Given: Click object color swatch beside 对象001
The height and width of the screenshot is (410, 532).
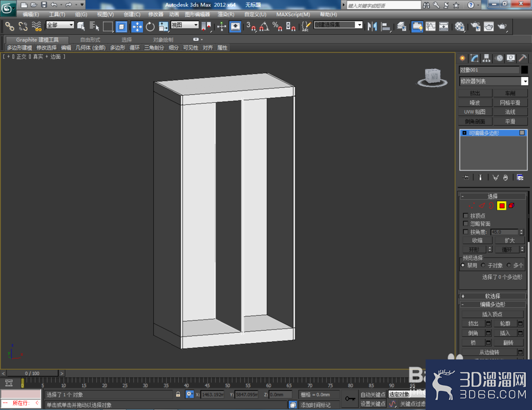Looking at the screenshot, I should tap(524, 70).
